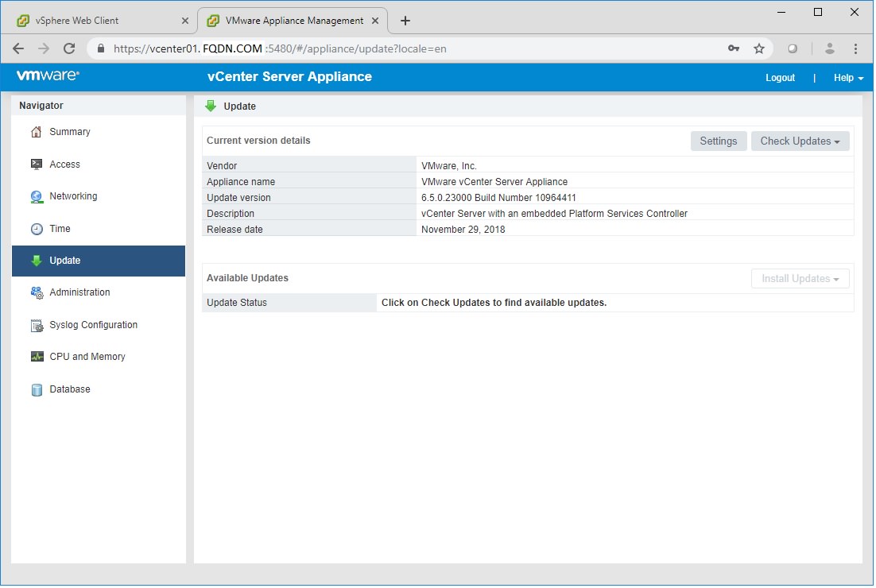Close the VMware Appliance Management tab
Viewport: 876px width, 588px height.
[375, 21]
